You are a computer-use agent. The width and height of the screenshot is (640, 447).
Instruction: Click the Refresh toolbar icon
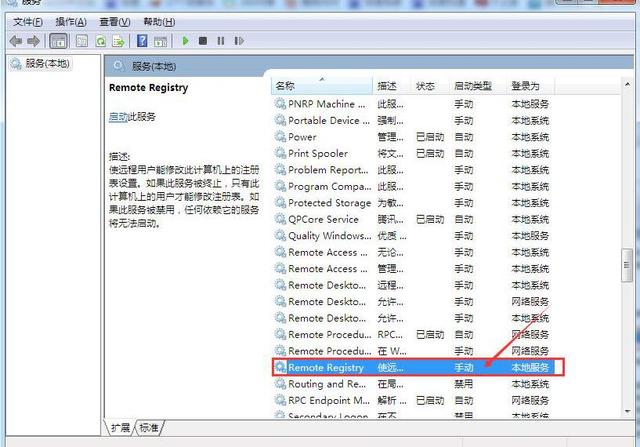click(x=100, y=41)
